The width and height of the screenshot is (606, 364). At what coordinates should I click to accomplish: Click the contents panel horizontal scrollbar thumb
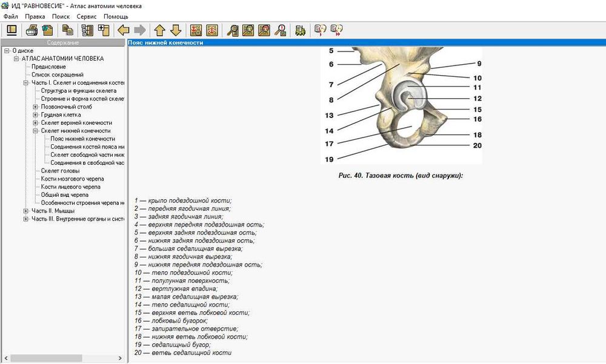(46, 358)
